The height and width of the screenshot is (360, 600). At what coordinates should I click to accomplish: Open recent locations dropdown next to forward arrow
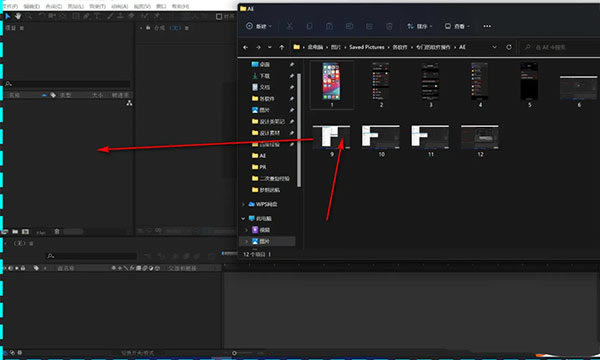270,47
